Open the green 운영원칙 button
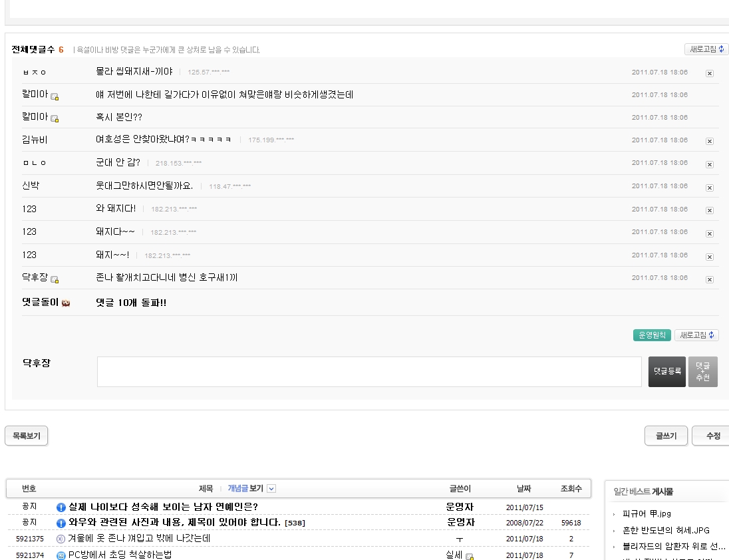729x560 pixels. click(652, 335)
